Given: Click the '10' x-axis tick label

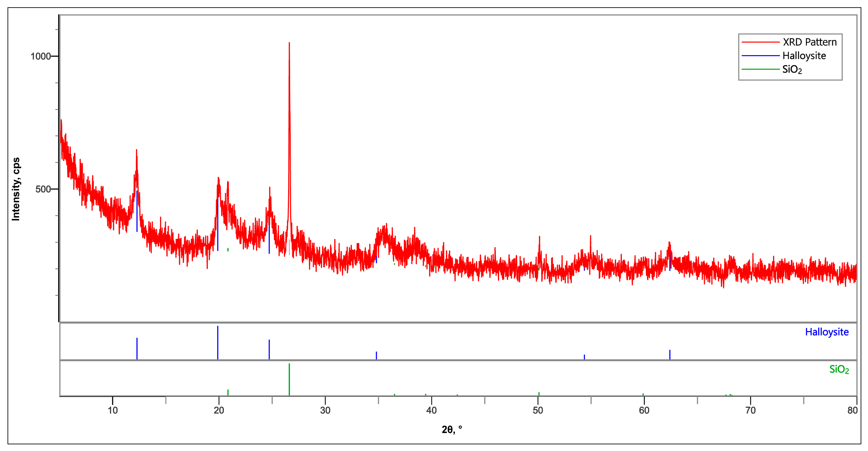Looking at the screenshot, I should tap(112, 410).
